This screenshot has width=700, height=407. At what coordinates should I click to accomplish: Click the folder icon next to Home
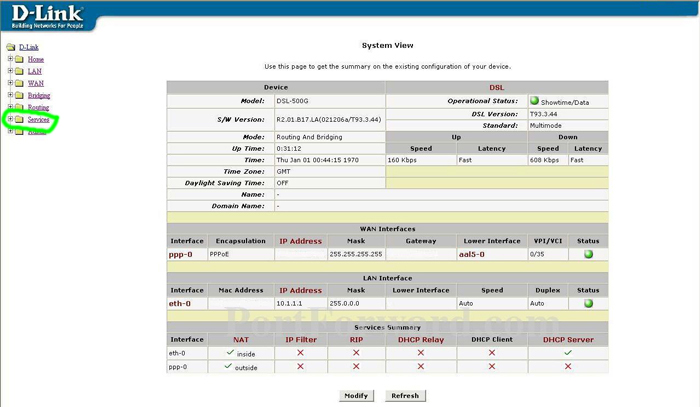click(19, 59)
